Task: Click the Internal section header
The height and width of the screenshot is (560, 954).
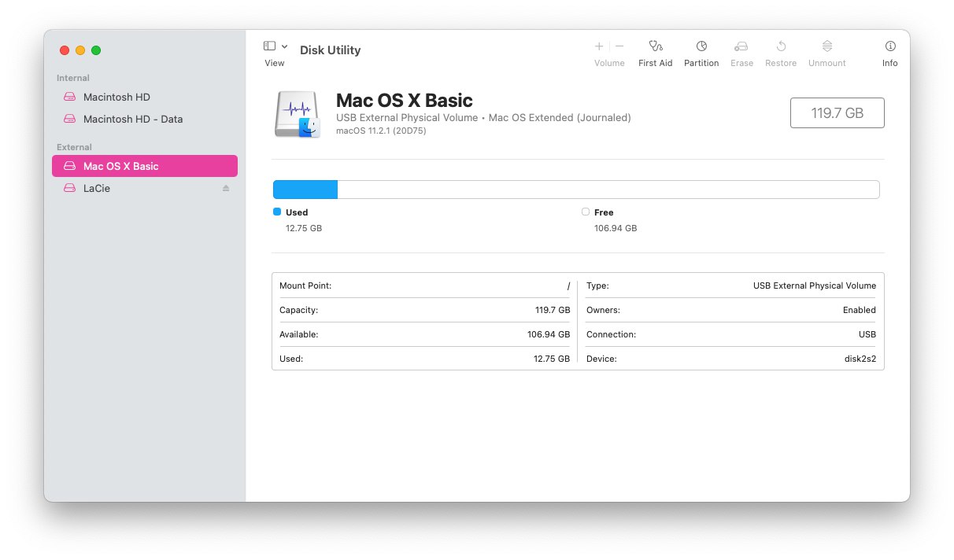Action: (x=73, y=78)
